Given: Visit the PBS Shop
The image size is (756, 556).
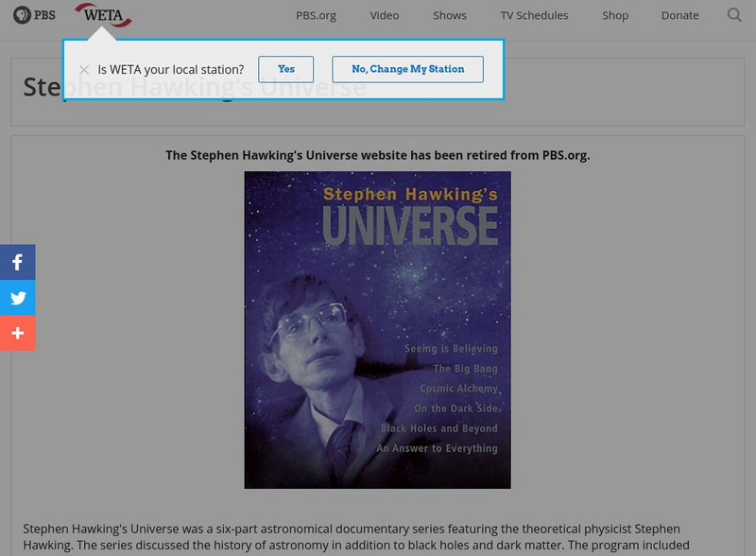Looking at the screenshot, I should pos(615,15).
